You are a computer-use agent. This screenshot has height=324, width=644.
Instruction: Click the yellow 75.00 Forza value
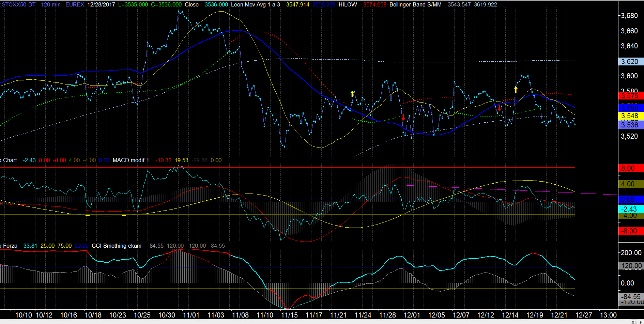[x=64, y=246]
